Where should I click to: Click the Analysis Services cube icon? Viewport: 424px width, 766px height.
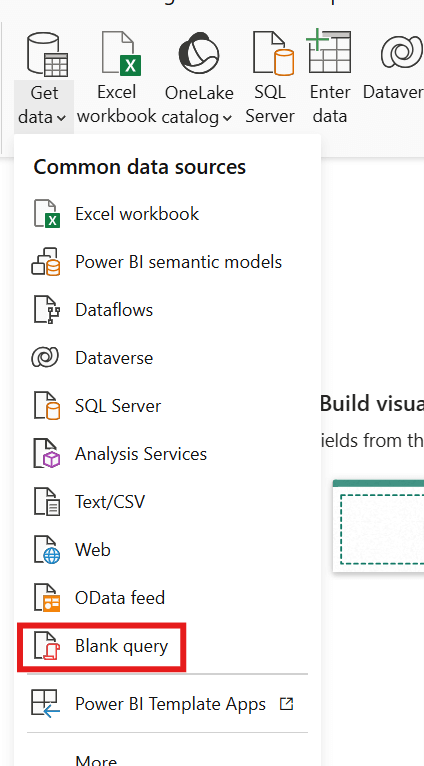click(47, 454)
